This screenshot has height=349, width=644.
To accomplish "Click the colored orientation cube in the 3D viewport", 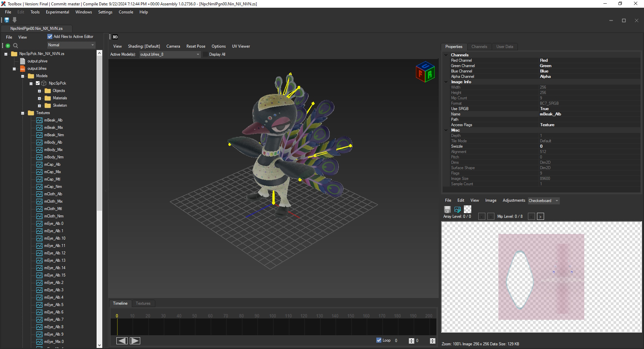I will click(x=425, y=71).
